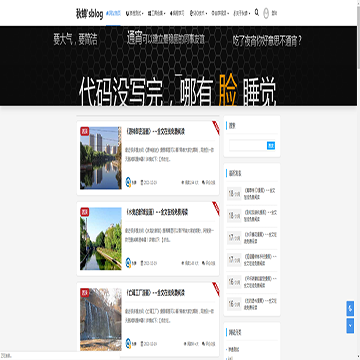
Task: Open the third article's title link
Action: [x=155, y=293]
